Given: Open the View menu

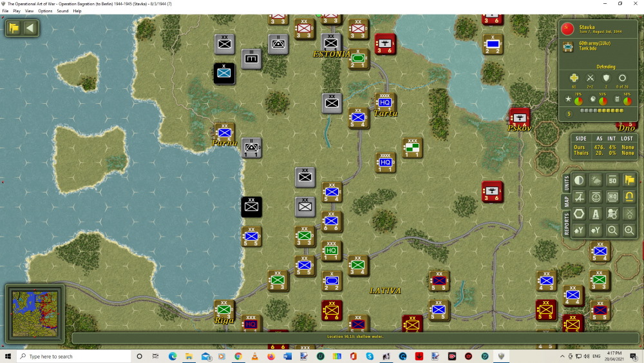Looking at the screenshot, I should (x=29, y=11).
